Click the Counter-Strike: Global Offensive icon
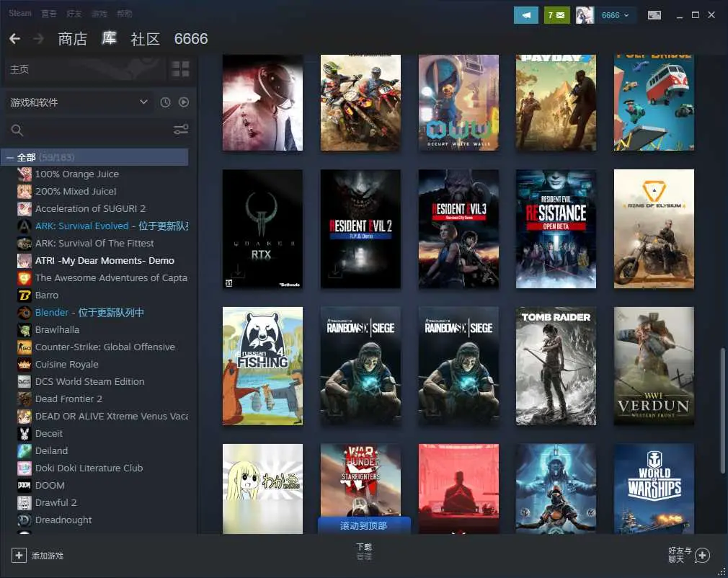Image resolution: width=728 pixels, height=578 pixels. [x=24, y=347]
